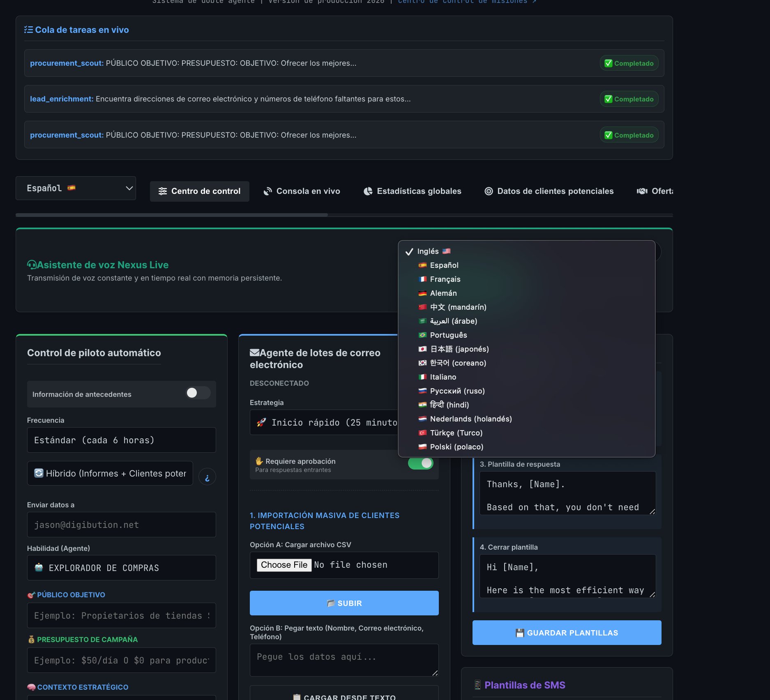The width and height of the screenshot is (770, 700).
Task: Click the handshake icon on the Ofertas tab
Action: tap(642, 191)
